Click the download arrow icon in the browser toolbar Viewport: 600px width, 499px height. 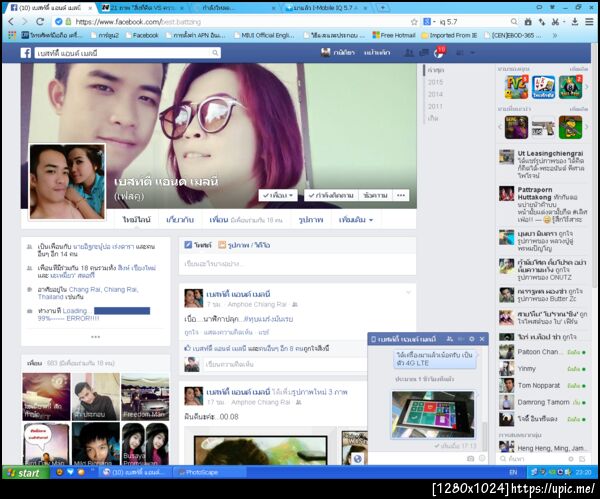click(575, 22)
